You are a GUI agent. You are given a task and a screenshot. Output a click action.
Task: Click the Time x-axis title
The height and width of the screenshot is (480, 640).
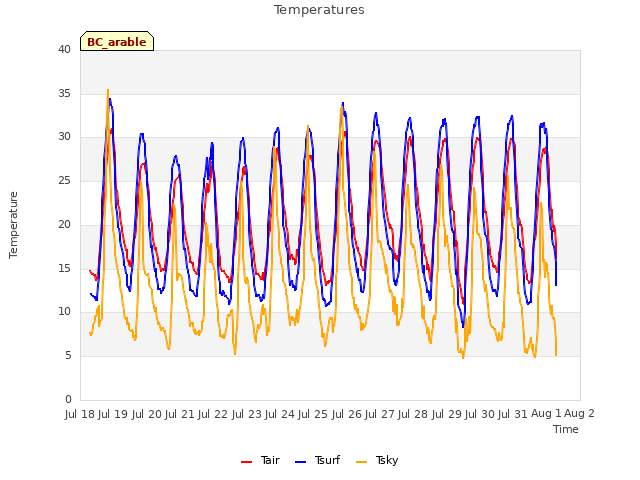point(566,429)
